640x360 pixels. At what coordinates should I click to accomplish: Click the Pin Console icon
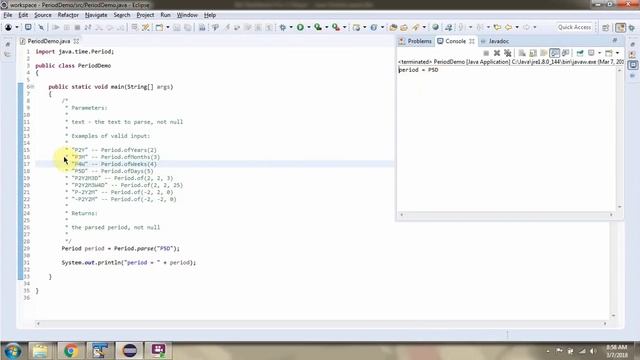(x=580, y=53)
